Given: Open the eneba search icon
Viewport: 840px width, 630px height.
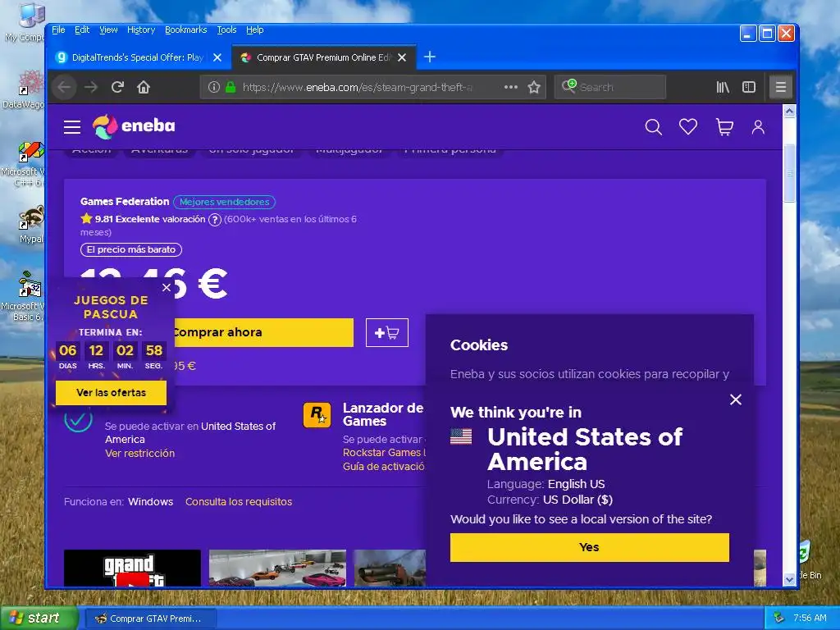Looking at the screenshot, I should click(x=653, y=127).
